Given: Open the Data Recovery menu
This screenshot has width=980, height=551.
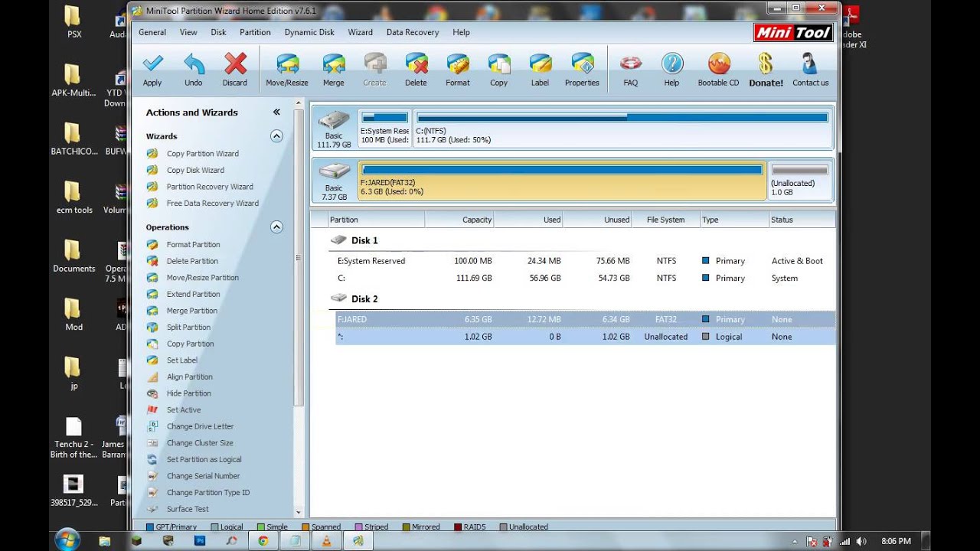Looking at the screenshot, I should (413, 32).
